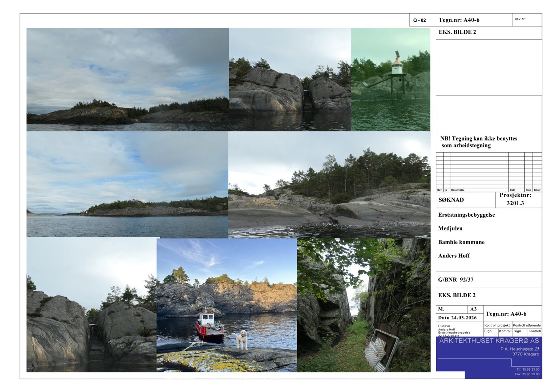Click the ARKITEKTHUSET KRAGERØ AS logo
The image size is (555, 392).
click(x=489, y=341)
